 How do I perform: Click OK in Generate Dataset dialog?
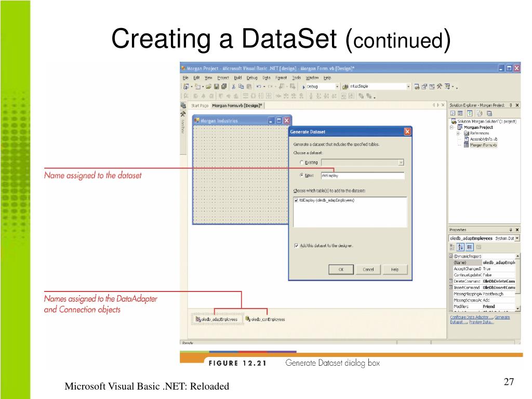[x=341, y=270]
